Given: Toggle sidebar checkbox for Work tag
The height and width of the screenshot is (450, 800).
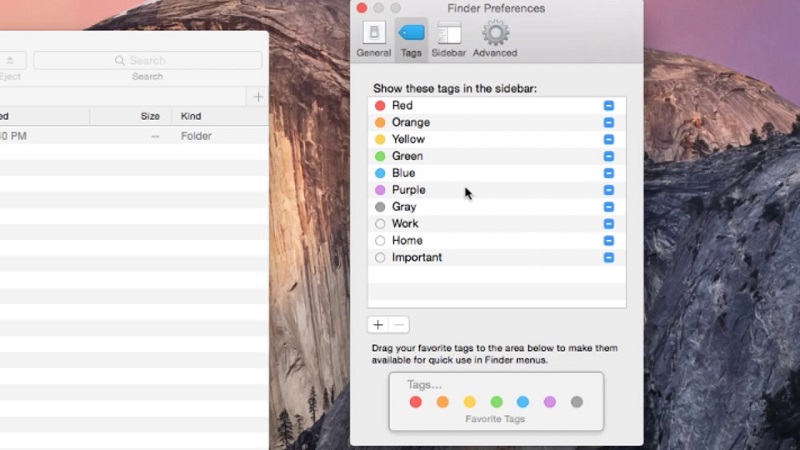Looking at the screenshot, I should (x=609, y=223).
